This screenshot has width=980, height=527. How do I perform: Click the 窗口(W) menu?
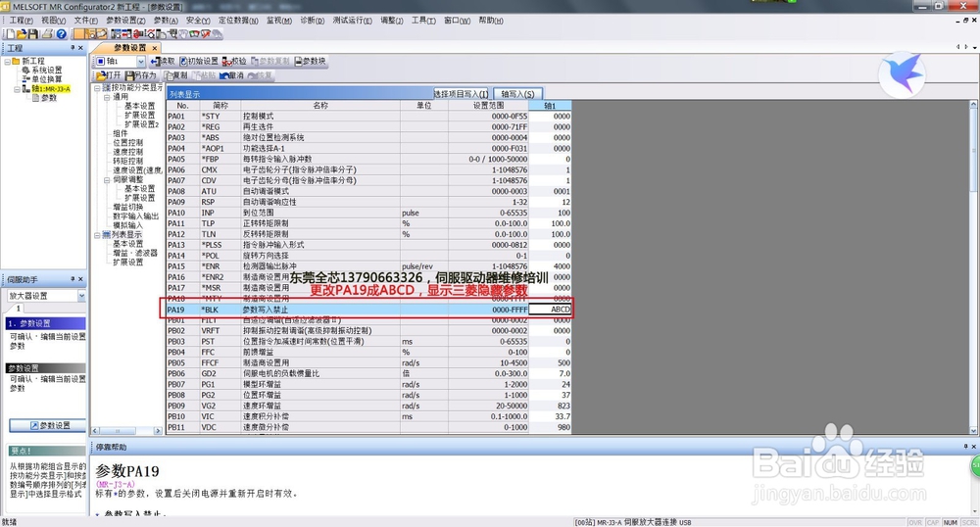point(457,20)
